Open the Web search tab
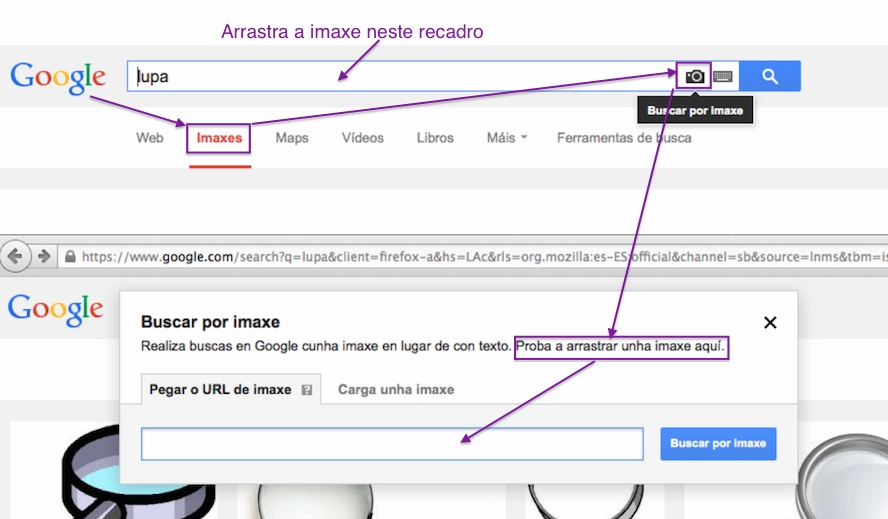The image size is (888, 519). tap(150, 138)
